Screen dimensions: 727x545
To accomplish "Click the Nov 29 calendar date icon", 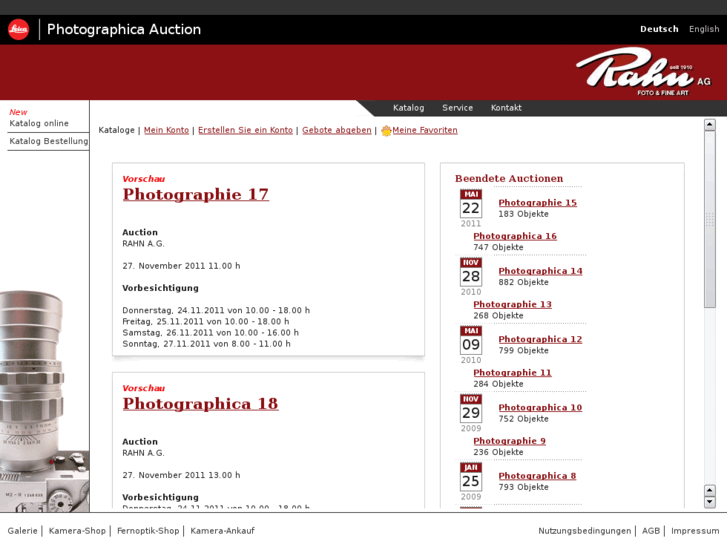I will 471,408.
